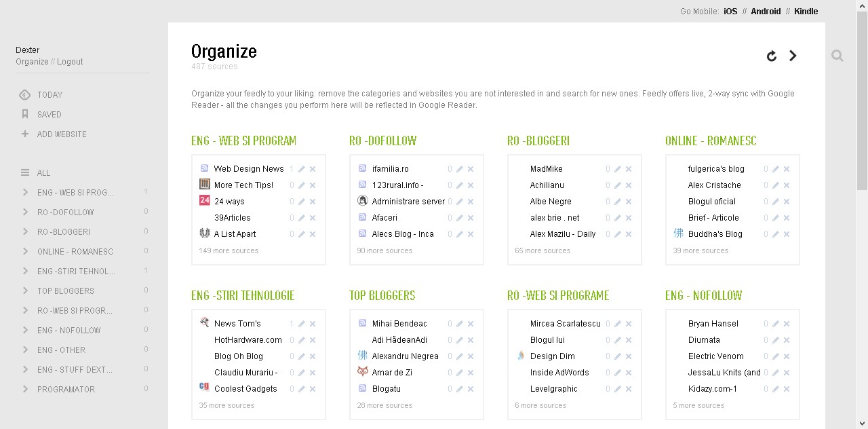Click the next arrow icon at top right
The width and height of the screenshot is (868, 429).
(793, 56)
